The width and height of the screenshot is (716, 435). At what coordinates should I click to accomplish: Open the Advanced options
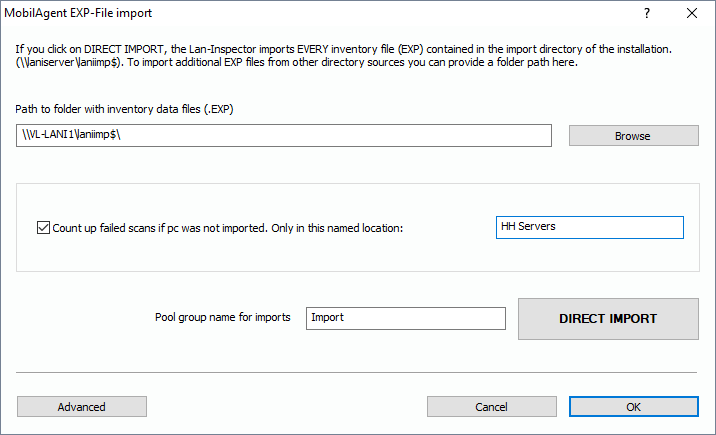[82, 407]
